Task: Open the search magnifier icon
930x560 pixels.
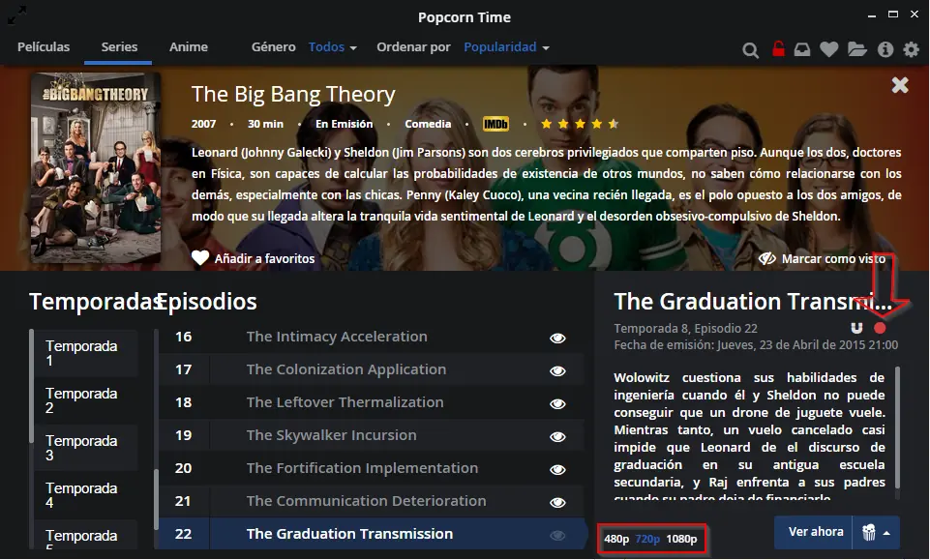Action: (750, 49)
